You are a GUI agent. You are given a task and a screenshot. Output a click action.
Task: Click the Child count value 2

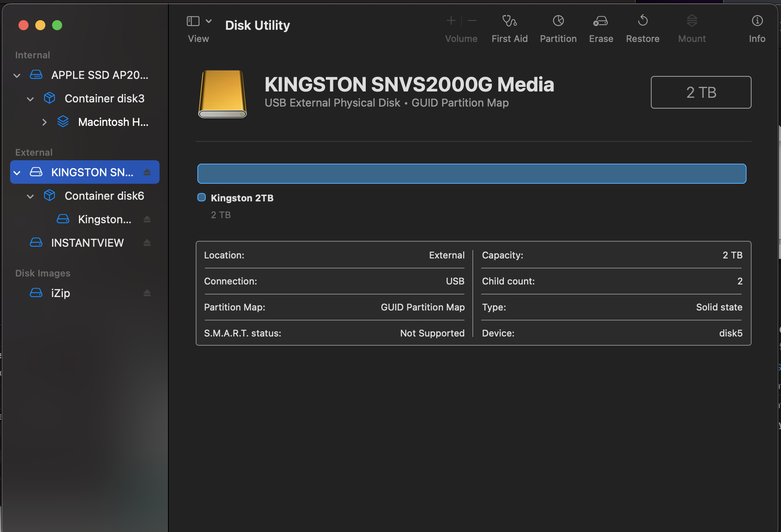pyautogui.click(x=740, y=281)
